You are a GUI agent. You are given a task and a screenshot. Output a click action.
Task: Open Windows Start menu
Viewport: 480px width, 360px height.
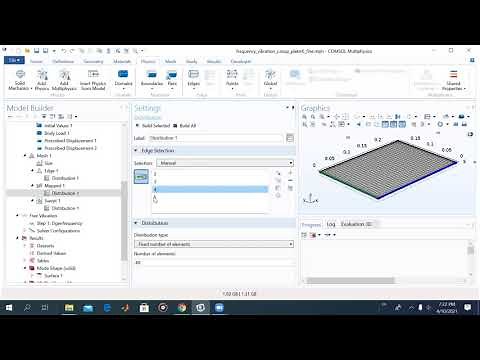(9, 308)
